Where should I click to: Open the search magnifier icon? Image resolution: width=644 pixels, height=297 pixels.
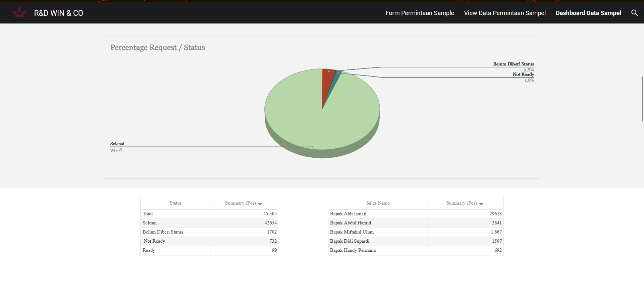point(634,13)
